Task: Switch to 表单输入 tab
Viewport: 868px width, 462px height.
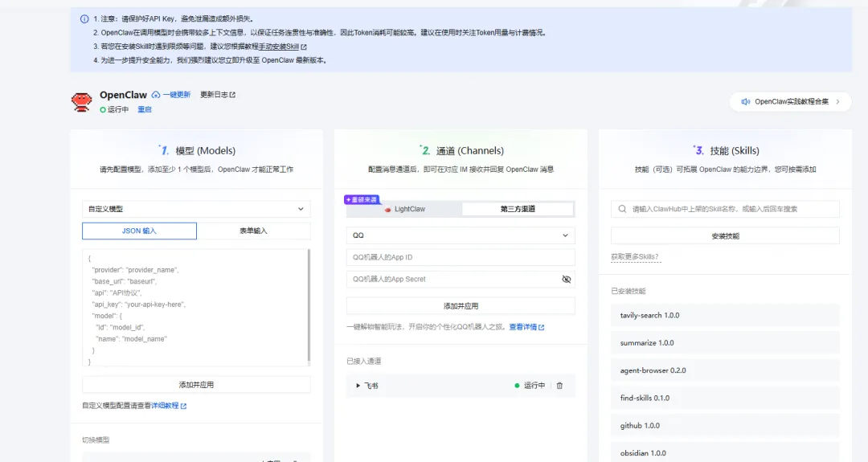Action: (x=253, y=231)
